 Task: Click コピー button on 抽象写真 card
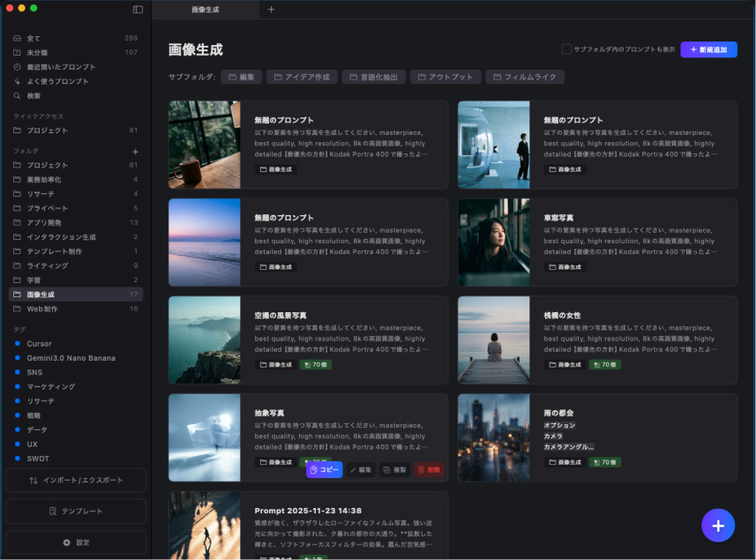[325, 470]
